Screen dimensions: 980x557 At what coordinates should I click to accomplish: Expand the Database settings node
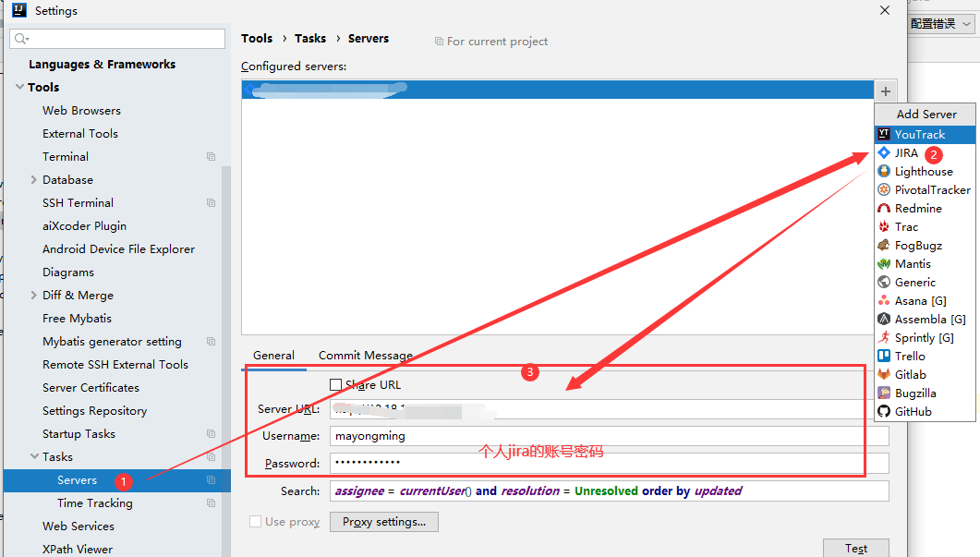34,179
